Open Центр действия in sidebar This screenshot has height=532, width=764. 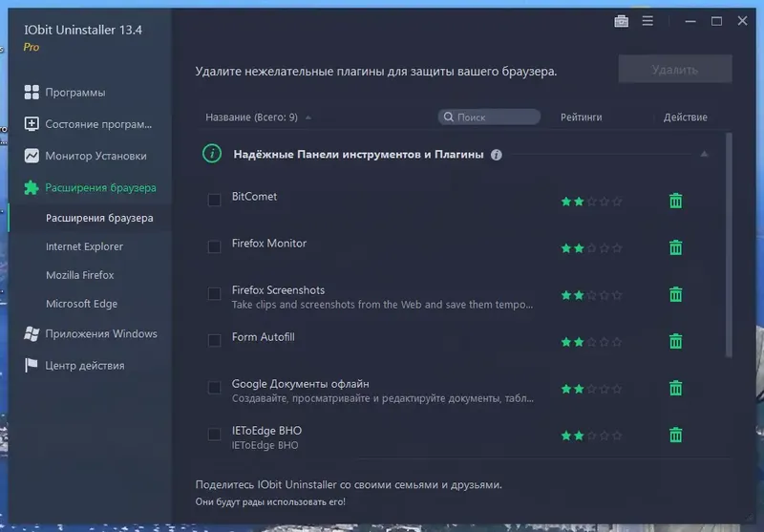tap(85, 366)
